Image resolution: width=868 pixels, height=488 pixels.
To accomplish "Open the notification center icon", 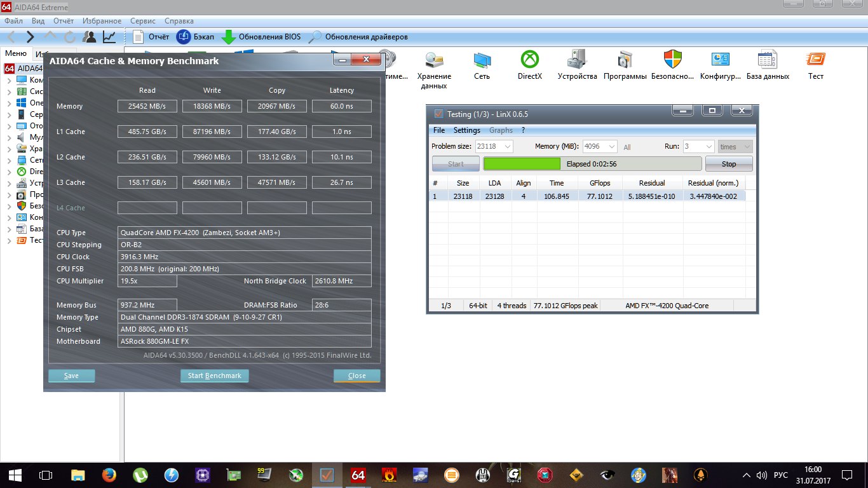I will point(846,475).
